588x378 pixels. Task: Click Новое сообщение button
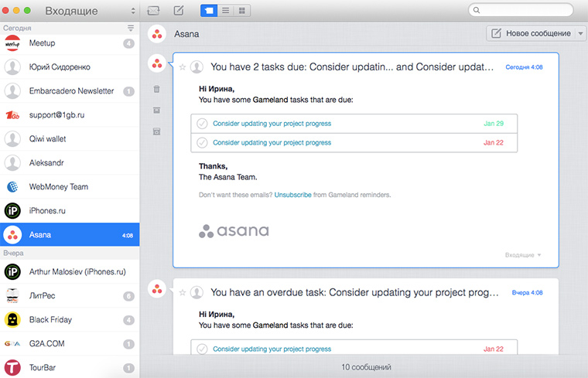pos(531,33)
